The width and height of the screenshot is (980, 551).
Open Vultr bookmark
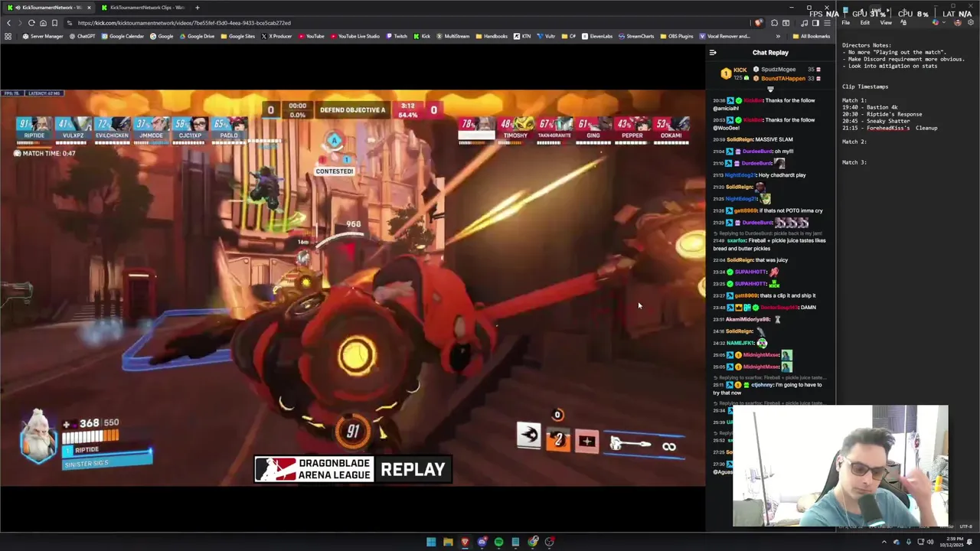coord(546,36)
